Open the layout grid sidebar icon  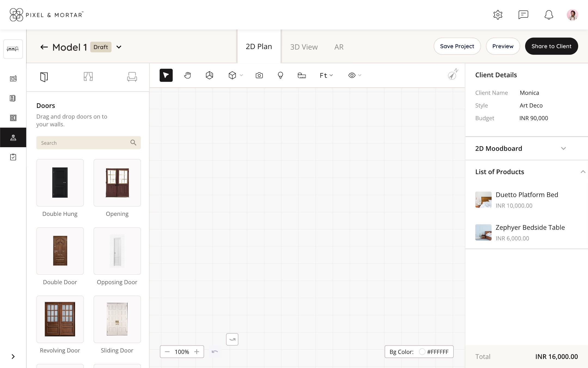point(13,118)
